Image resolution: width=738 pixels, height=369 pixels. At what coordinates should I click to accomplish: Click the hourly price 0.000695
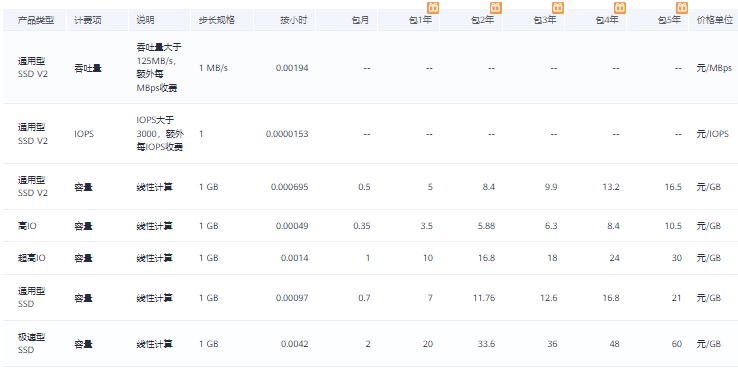[289, 187]
